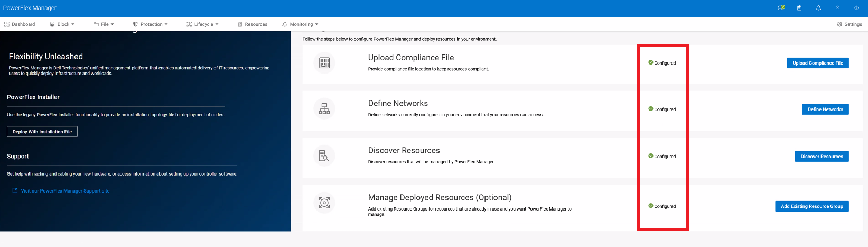Expand the Lifecycle dropdown menu

202,24
